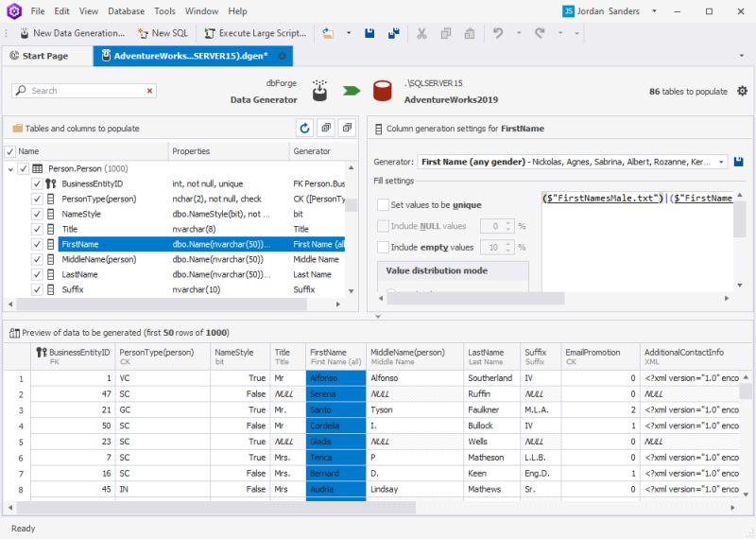This screenshot has width=756, height=539.
Task: Uncheck the NameStyle column checkbox
Action: pyautogui.click(x=37, y=215)
